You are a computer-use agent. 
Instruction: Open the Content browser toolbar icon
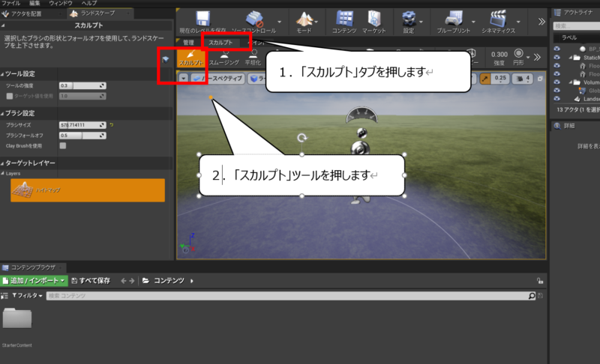point(344,19)
